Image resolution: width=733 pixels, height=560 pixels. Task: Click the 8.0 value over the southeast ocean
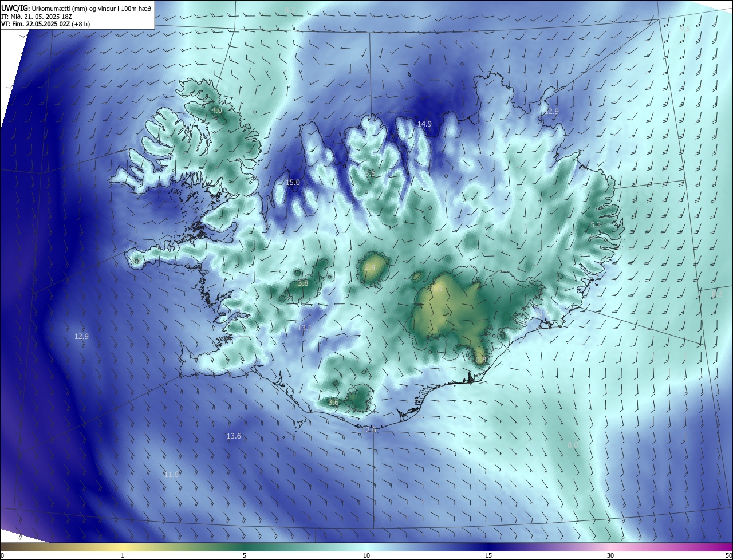(x=573, y=445)
